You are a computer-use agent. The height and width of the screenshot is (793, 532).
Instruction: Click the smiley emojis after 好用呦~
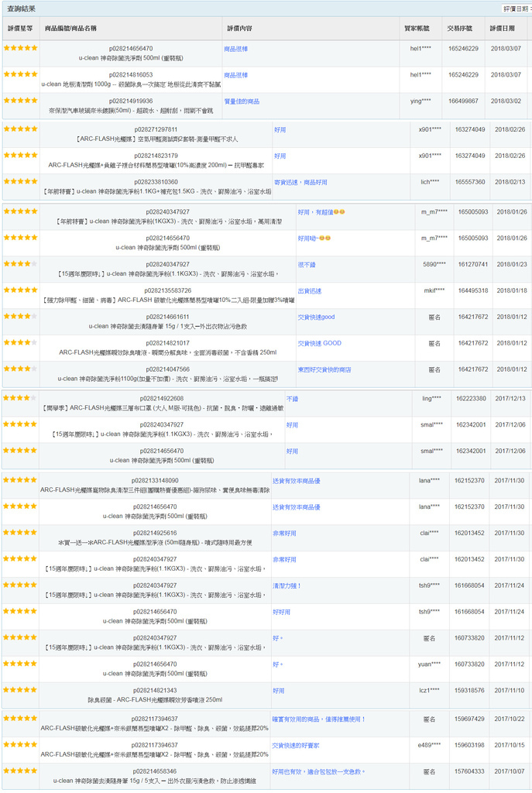coord(324,239)
